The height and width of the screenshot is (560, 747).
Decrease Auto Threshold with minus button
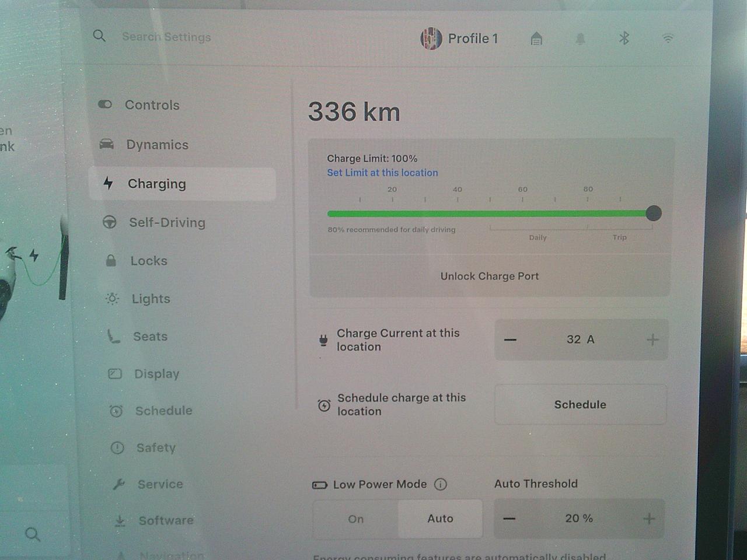[509, 519]
